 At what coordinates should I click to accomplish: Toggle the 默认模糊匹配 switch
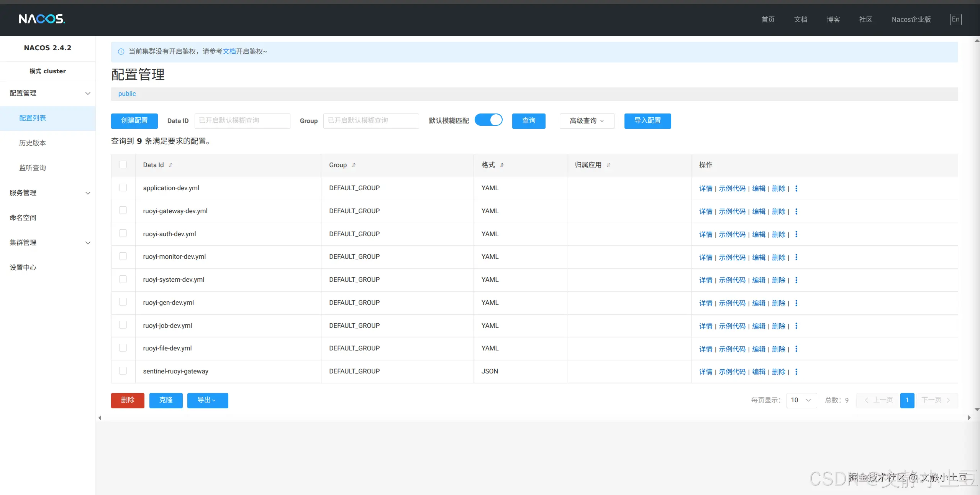tap(488, 120)
